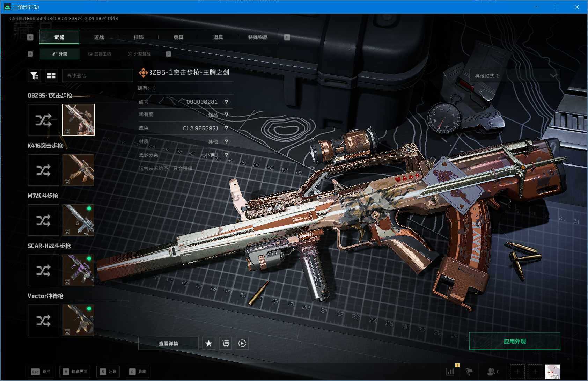The image size is (588, 381).
Task: Expand the 典藏款式 1 dropdown
Action: click(515, 75)
